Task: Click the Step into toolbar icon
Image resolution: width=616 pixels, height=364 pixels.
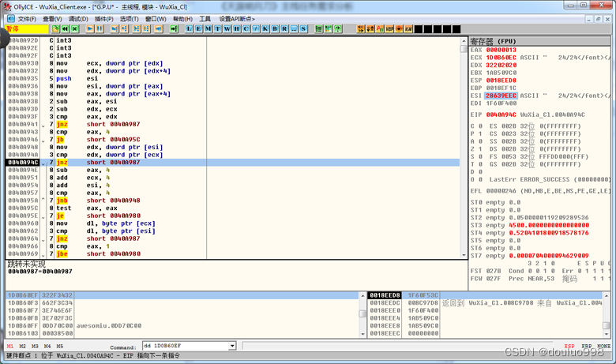Action: pos(115,28)
